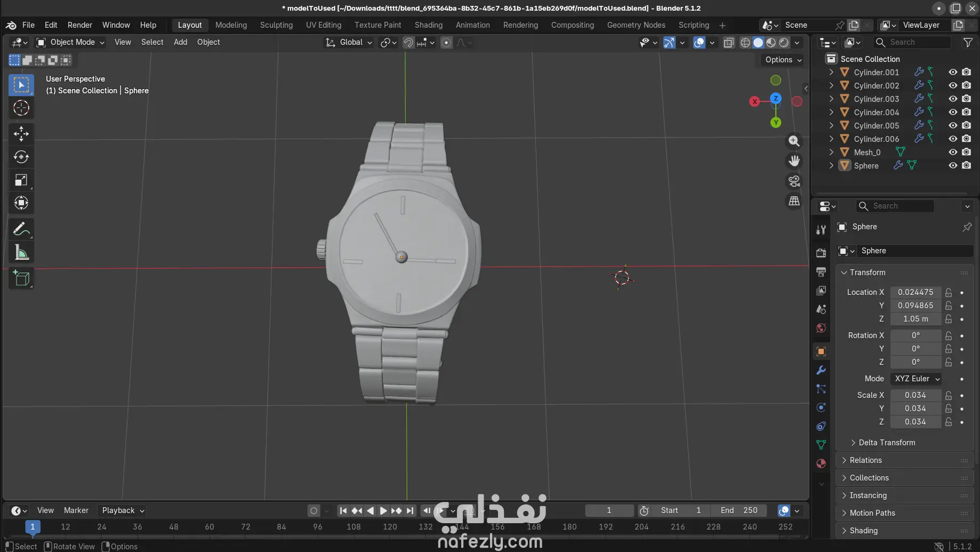
Task: Expand Cylinder.002 in outliner
Action: (x=831, y=85)
